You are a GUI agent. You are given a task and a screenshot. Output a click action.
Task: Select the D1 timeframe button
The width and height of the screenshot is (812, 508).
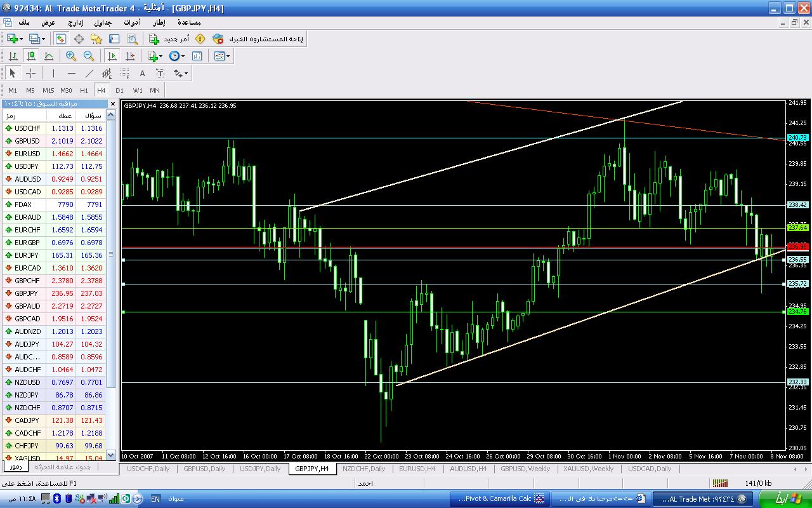tap(119, 90)
